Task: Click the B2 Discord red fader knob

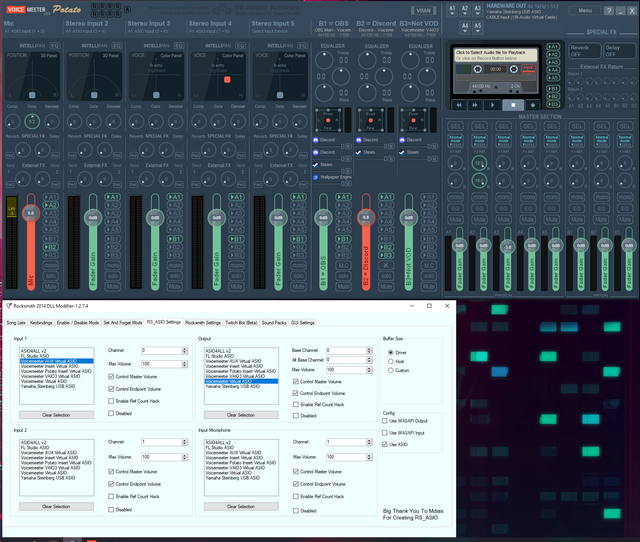Action: 366,217
